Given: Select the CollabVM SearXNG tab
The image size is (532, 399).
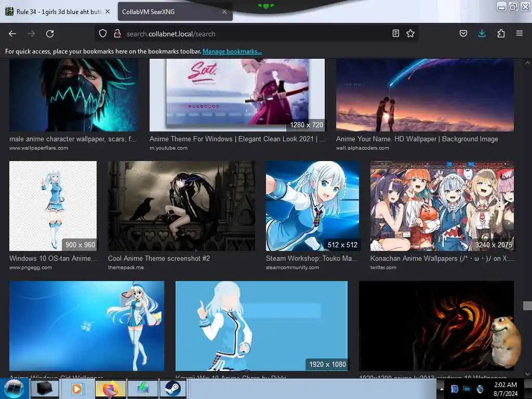Looking at the screenshot, I should pos(175,11).
